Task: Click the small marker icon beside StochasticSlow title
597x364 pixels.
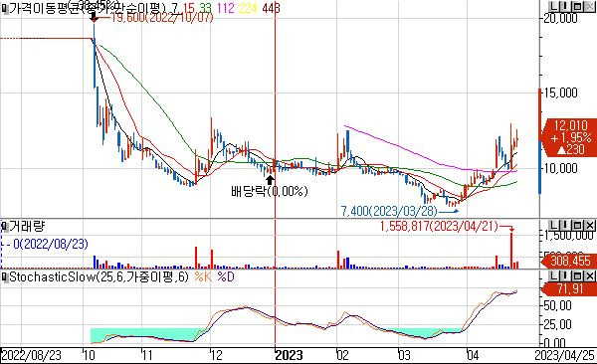Action: tap(5, 277)
